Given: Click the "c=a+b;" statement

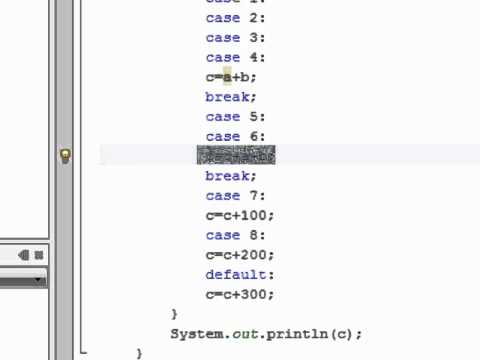Looking at the screenshot, I should point(231,77).
